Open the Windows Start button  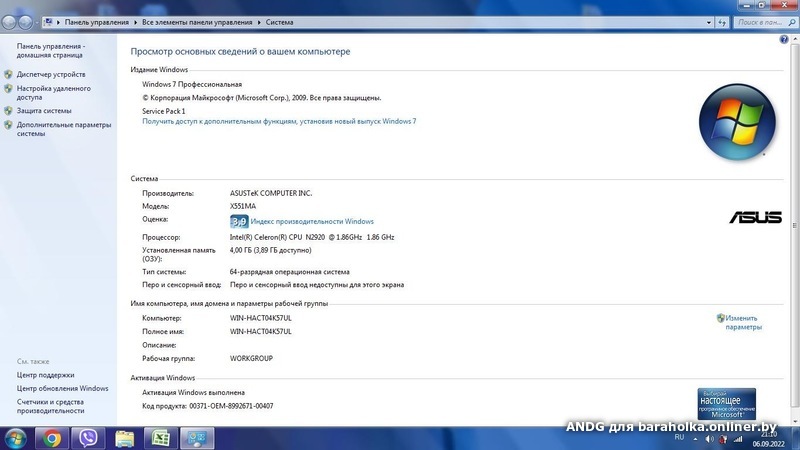point(15,439)
